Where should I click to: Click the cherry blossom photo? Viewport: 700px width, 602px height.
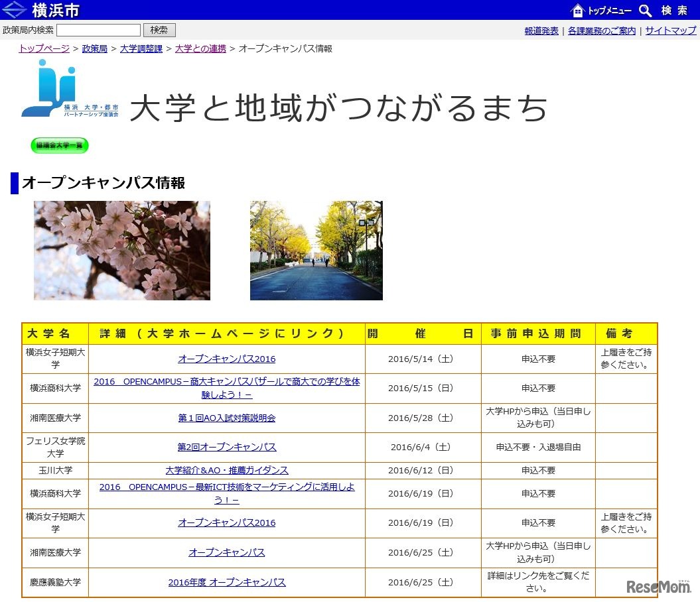[x=121, y=250]
